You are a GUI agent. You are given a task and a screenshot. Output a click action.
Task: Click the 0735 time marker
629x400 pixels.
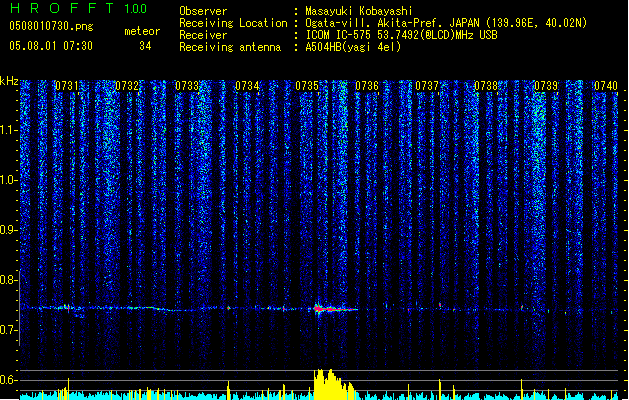point(307,86)
